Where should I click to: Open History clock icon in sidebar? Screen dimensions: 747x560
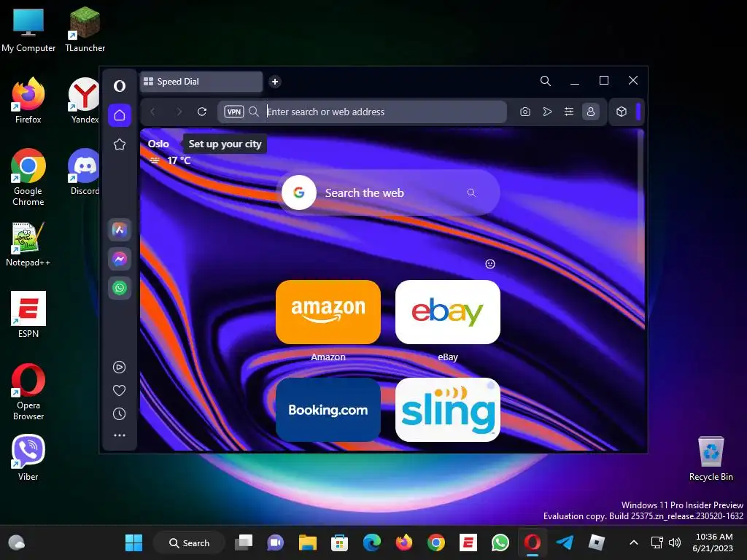(119, 414)
